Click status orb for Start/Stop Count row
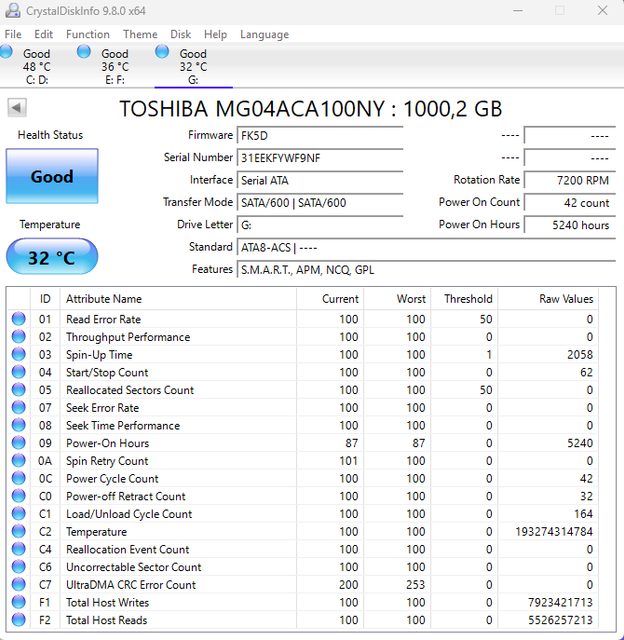Screen dimensions: 624x640 tap(18, 372)
